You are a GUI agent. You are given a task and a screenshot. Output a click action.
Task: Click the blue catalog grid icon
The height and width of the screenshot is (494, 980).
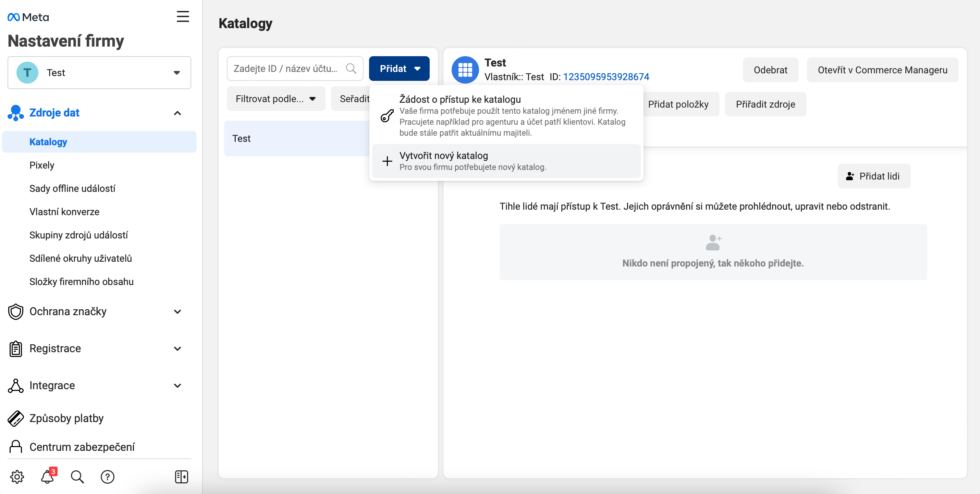point(465,70)
